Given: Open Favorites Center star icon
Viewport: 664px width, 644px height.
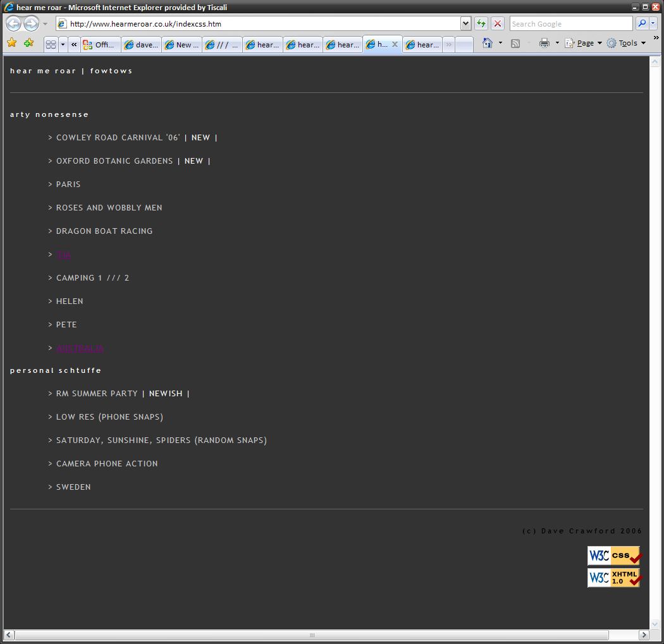Looking at the screenshot, I should [12, 42].
